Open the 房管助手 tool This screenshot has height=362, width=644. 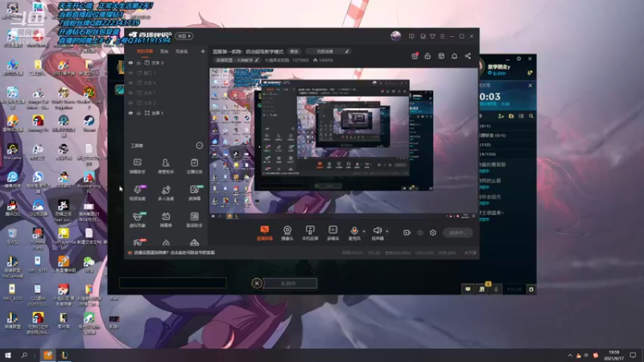[x=166, y=166]
